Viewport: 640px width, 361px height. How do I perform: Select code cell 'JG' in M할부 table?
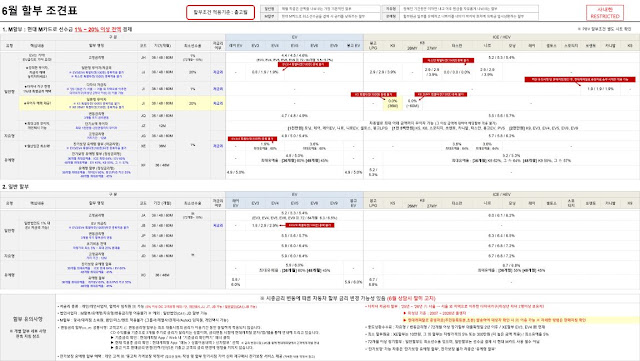(143, 136)
